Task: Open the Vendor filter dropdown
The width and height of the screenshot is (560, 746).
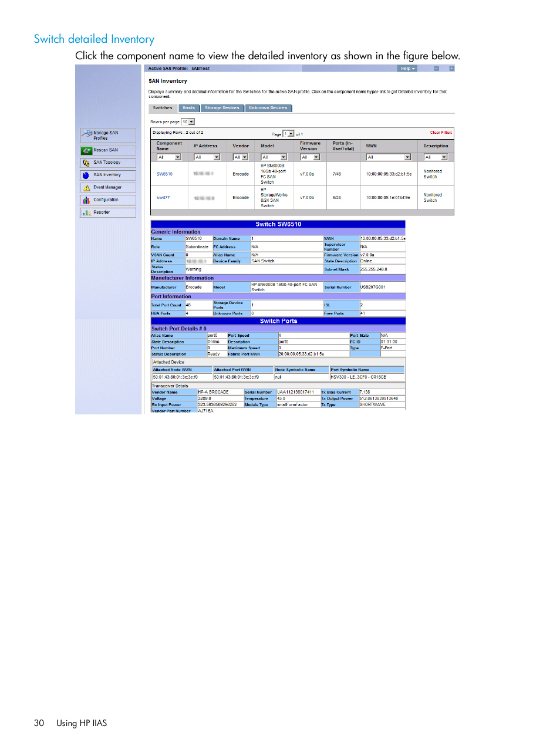Action: 241,157
